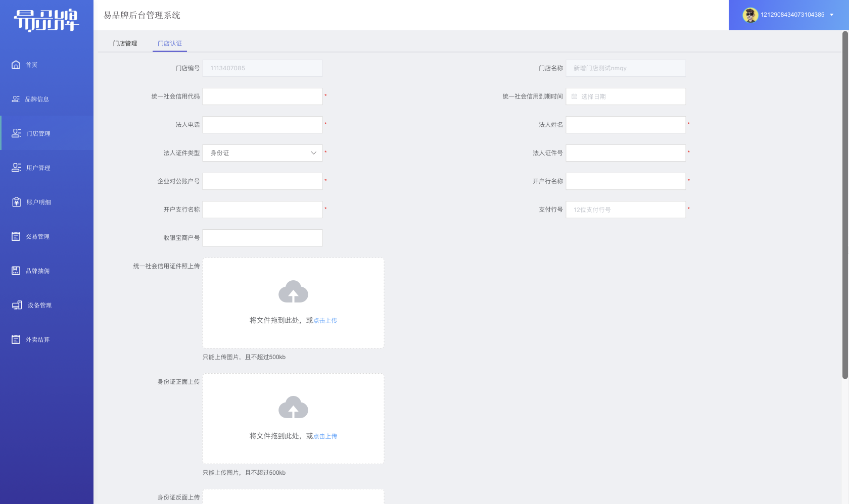Focus the 企业对公账户号 input field
The height and width of the screenshot is (504, 849).
pos(262,181)
